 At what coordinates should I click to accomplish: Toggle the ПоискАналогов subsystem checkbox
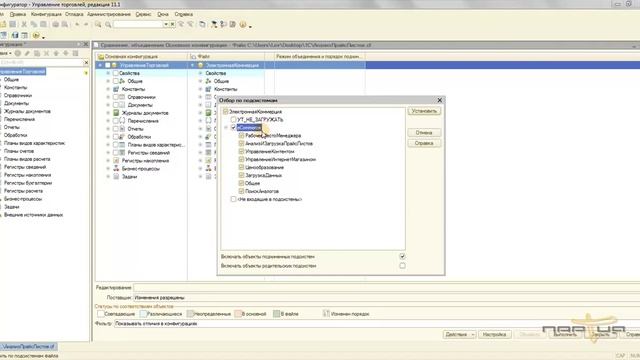241,191
